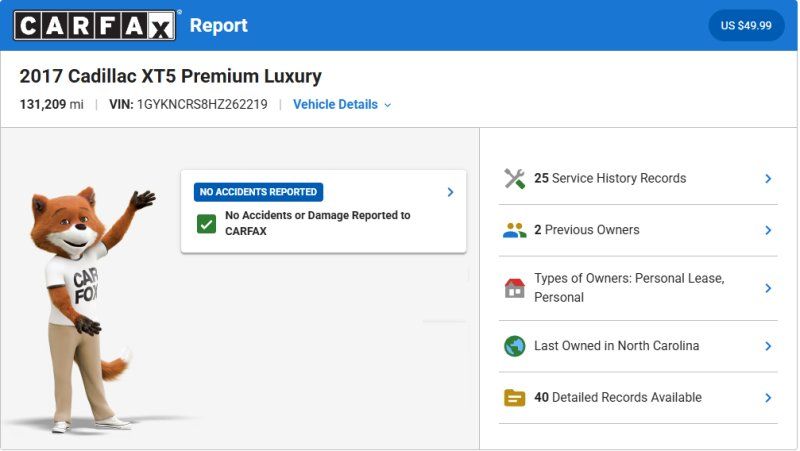Click the yellow detailed records folder icon

click(514, 397)
